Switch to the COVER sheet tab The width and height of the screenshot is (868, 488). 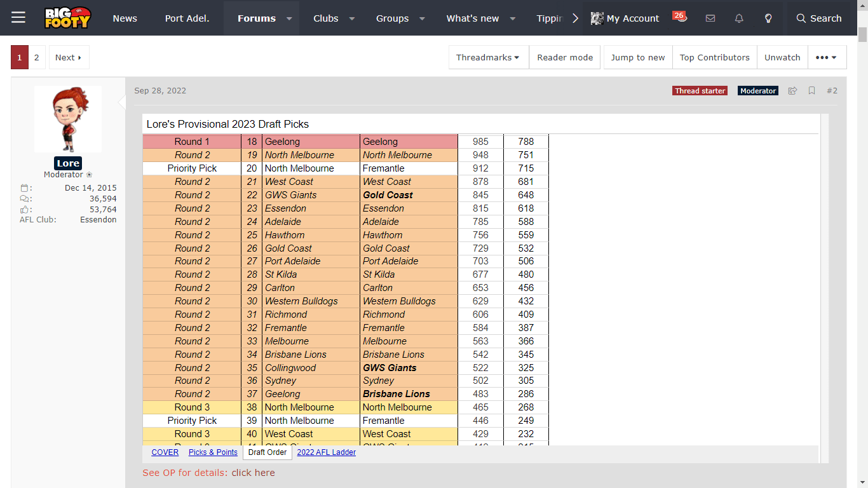tap(165, 452)
